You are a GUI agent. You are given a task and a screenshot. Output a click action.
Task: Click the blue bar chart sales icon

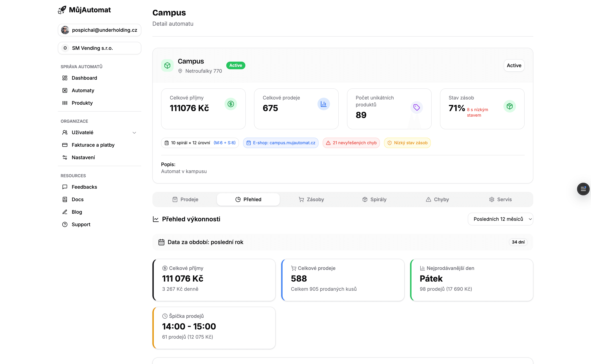tap(323, 104)
